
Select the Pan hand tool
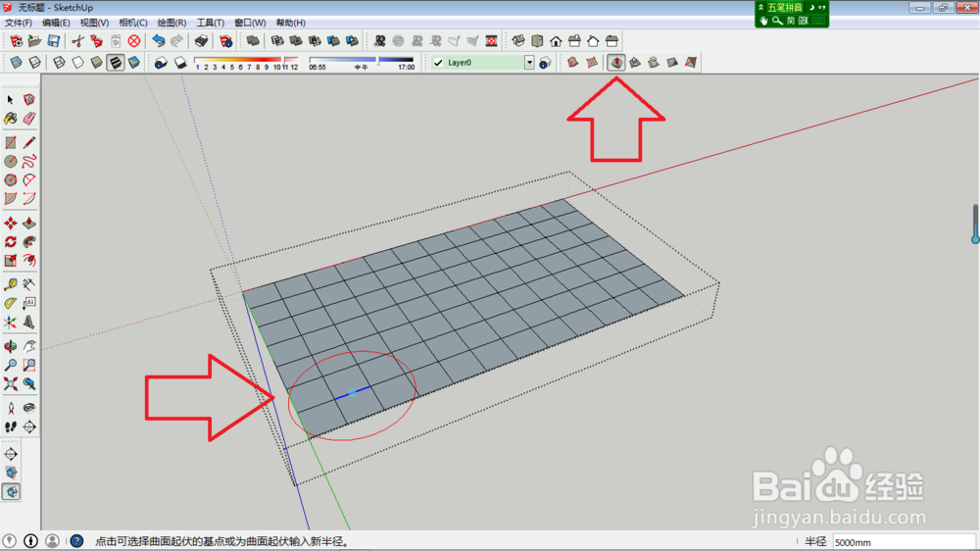(x=29, y=346)
